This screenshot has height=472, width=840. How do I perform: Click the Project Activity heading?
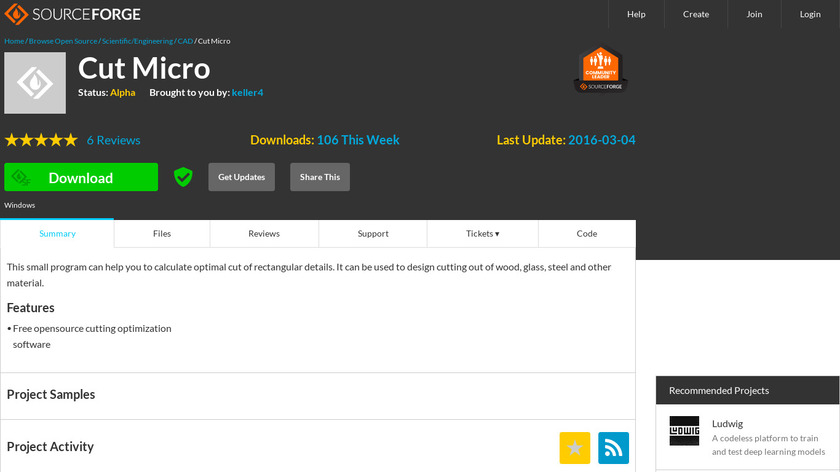[x=50, y=446]
